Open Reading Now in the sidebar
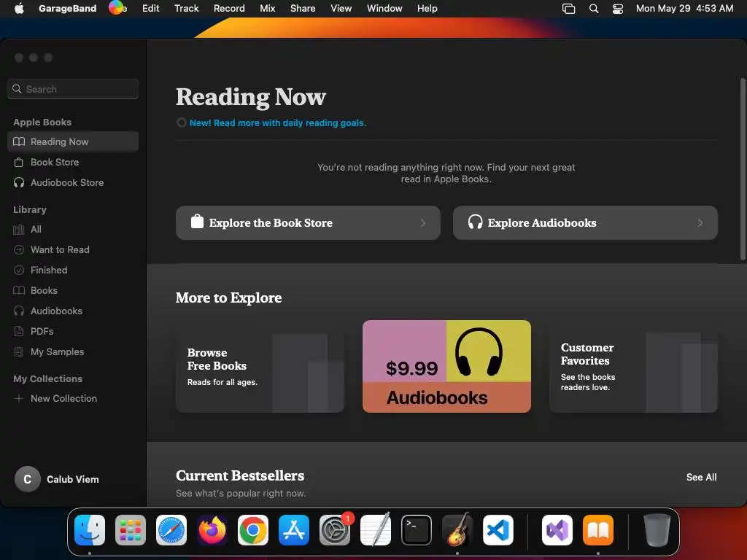 [73, 141]
